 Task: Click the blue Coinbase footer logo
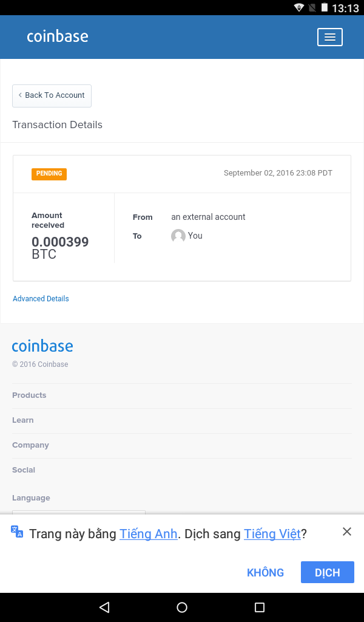click(x=42, y=346)
